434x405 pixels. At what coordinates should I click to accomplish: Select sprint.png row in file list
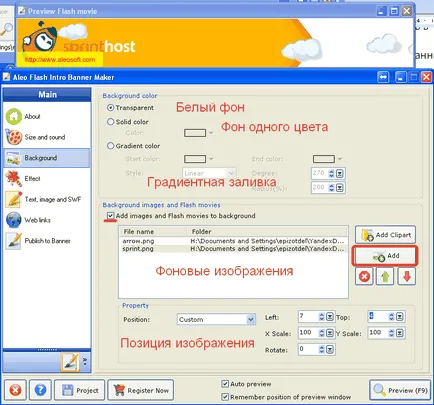[x=233, y=249]
